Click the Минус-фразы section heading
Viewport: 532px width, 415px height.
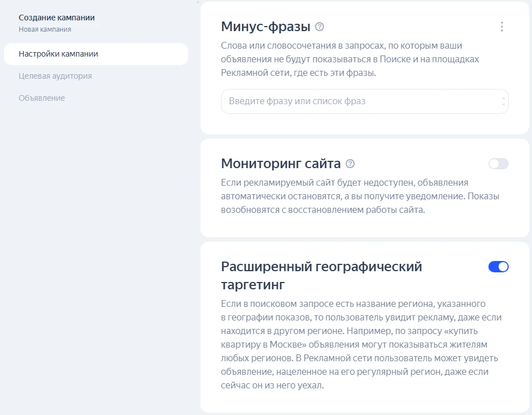(x=265, y=27)
